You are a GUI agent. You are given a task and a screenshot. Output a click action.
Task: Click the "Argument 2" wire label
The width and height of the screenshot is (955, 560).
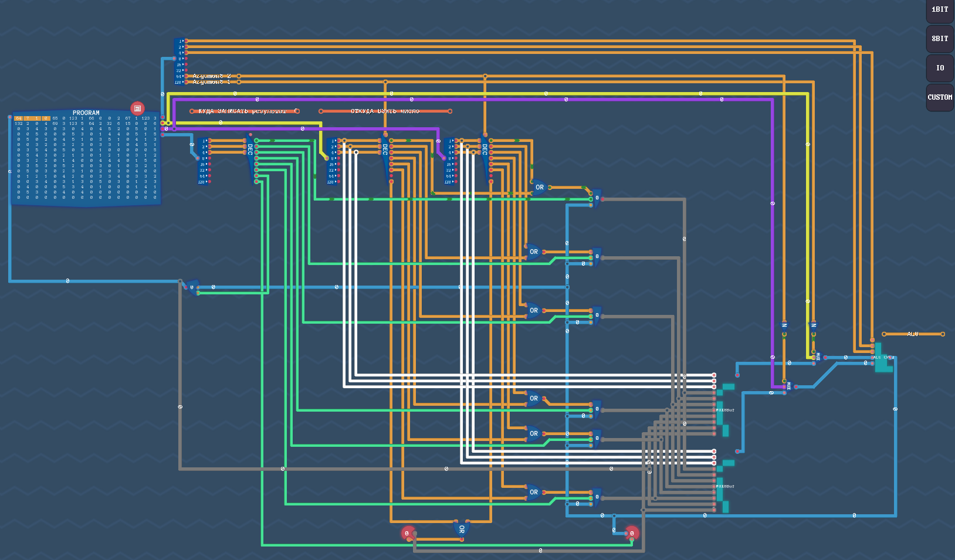tap(212, 76)
